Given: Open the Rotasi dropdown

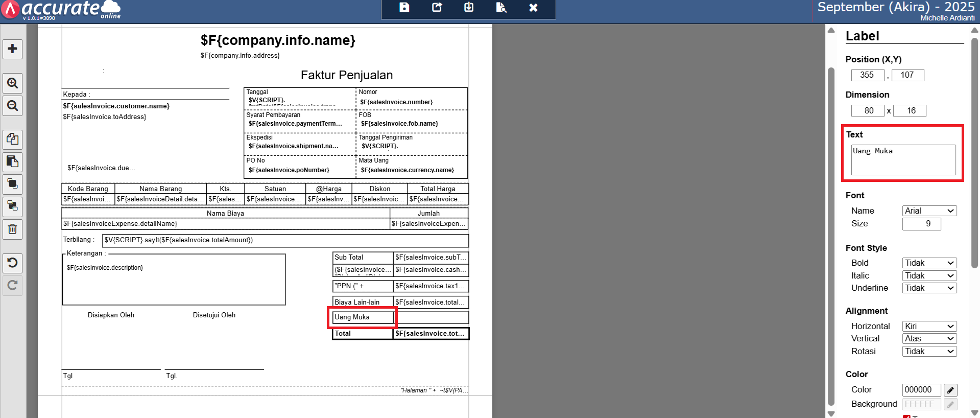Looking at the screenshot, I should (929, 351).
